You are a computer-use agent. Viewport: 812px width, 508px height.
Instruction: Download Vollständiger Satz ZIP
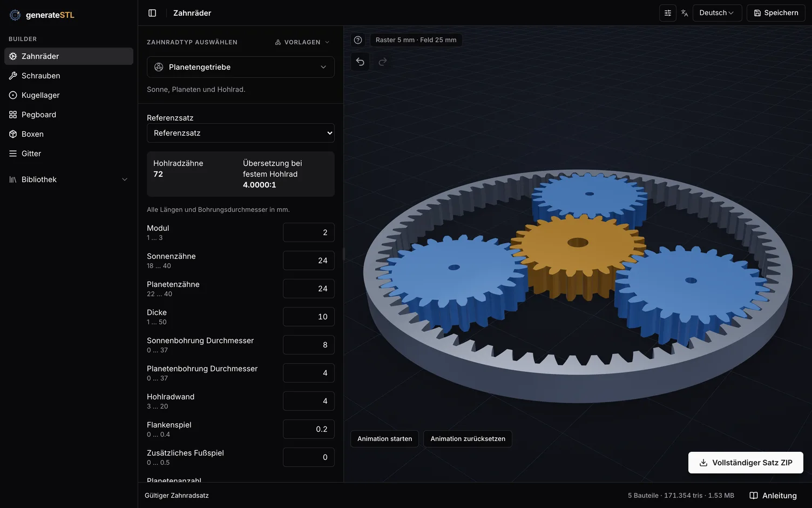pyautogui.click(x=746, y=463)
